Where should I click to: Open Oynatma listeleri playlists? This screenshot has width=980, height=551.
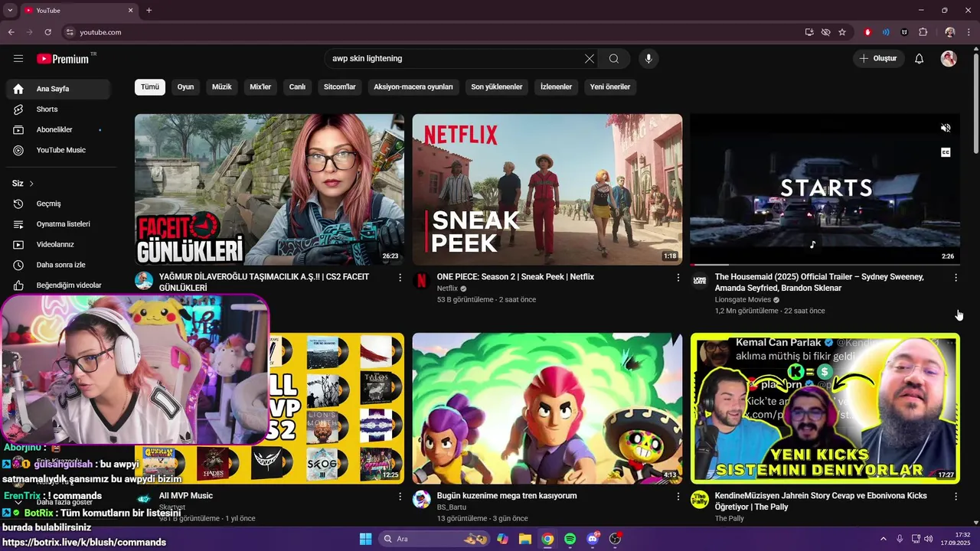[x=58, y=224]
